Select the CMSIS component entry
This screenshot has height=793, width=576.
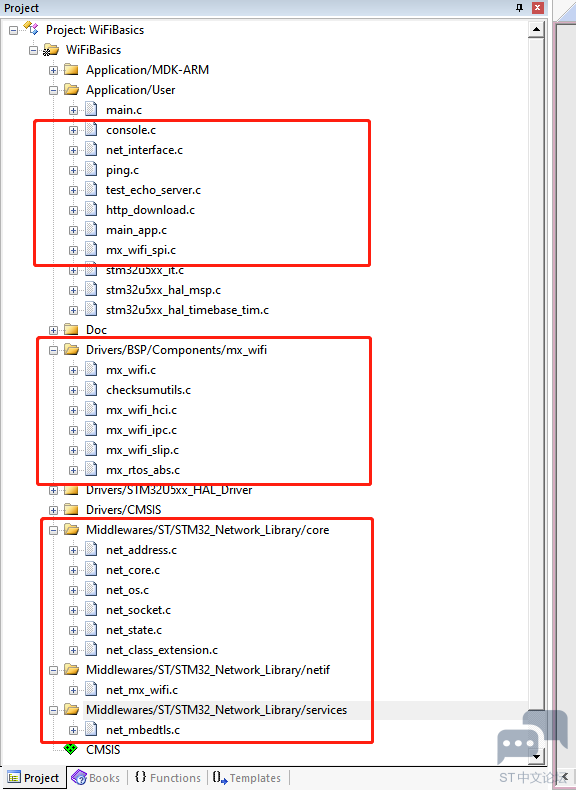103,750
